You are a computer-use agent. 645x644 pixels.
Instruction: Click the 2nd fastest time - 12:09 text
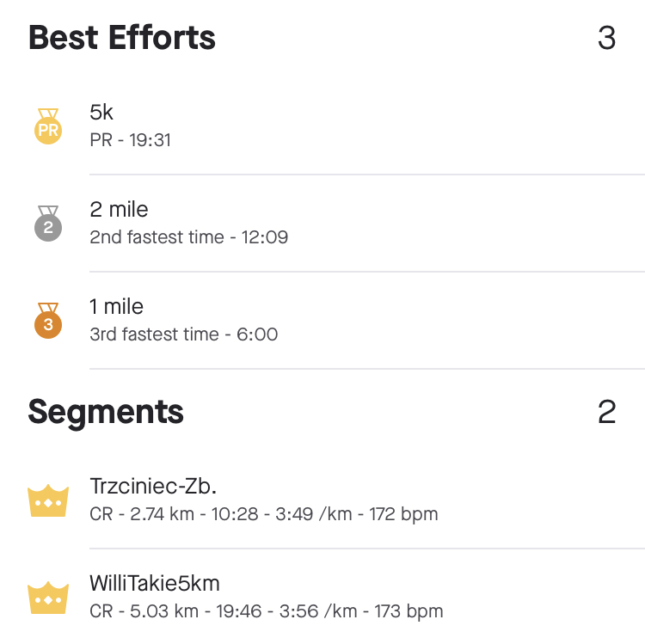[x=188, y=236]
